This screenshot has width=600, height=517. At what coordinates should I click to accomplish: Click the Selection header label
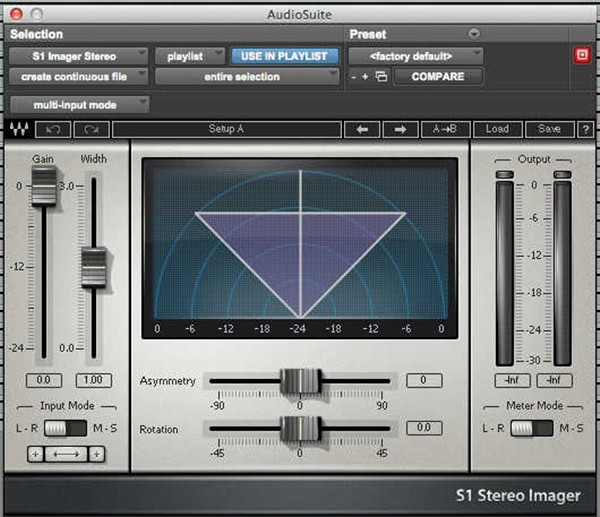click(36, 34)
